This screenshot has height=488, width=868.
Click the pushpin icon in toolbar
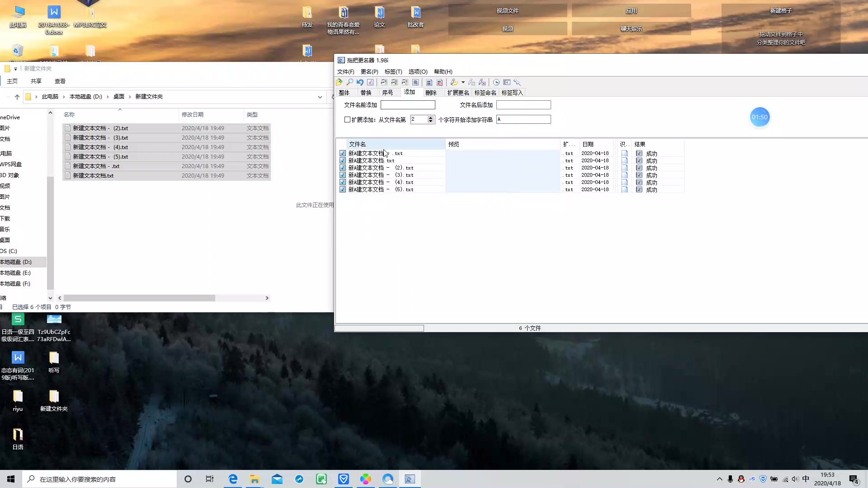click(x=517, y=82)
